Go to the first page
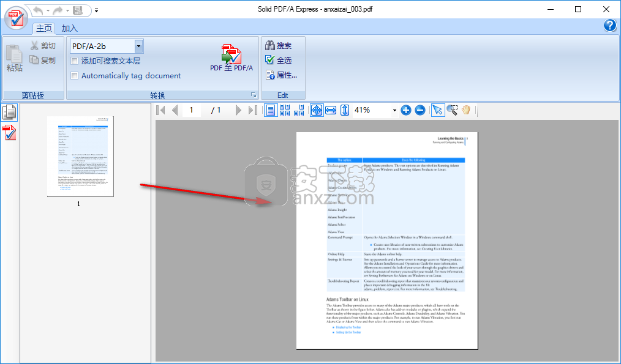 click(x=161, y=110)
